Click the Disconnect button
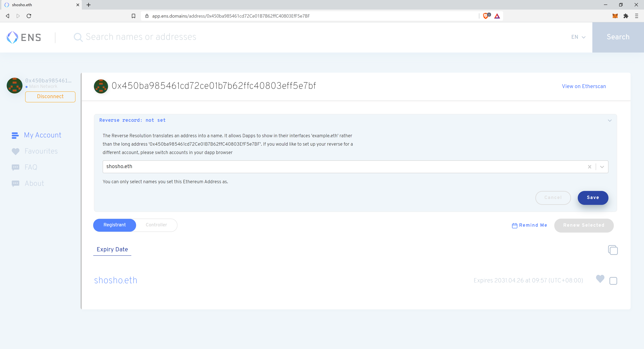The width and height of the screenshot is (644, 349). pos(50,97)
